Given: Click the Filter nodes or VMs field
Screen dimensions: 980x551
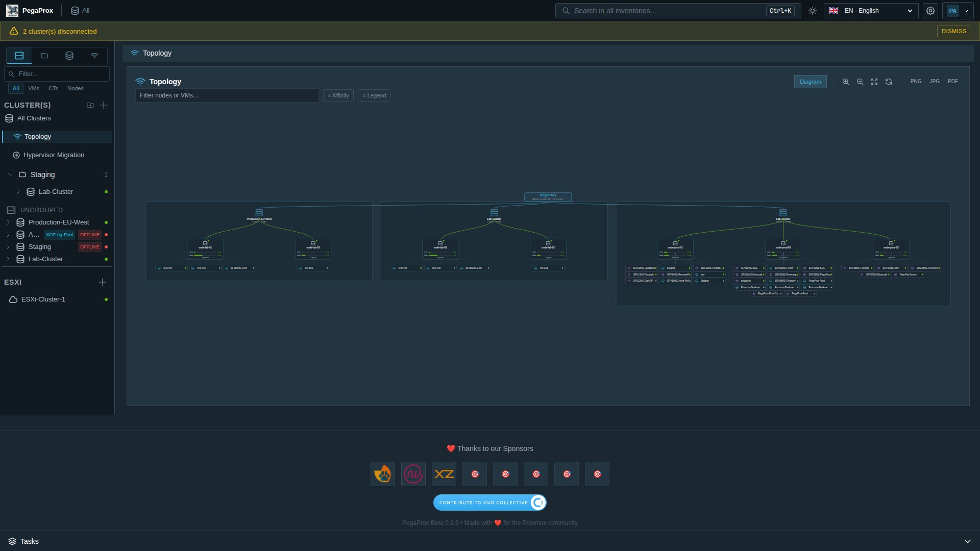Looking at the screenshot, I should point(227,95).
